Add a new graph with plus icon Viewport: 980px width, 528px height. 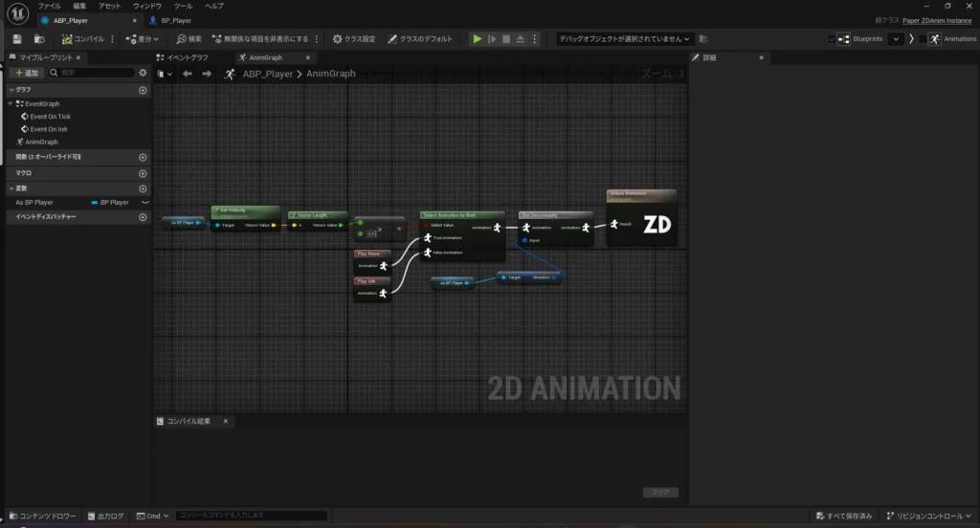coord(143,91)
